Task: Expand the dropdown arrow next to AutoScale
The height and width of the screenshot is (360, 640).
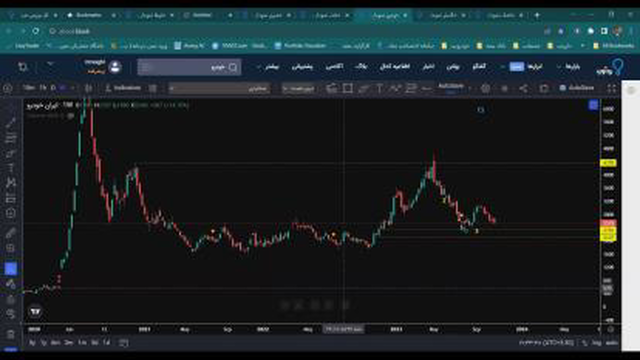Action: [x=470, y=88]
